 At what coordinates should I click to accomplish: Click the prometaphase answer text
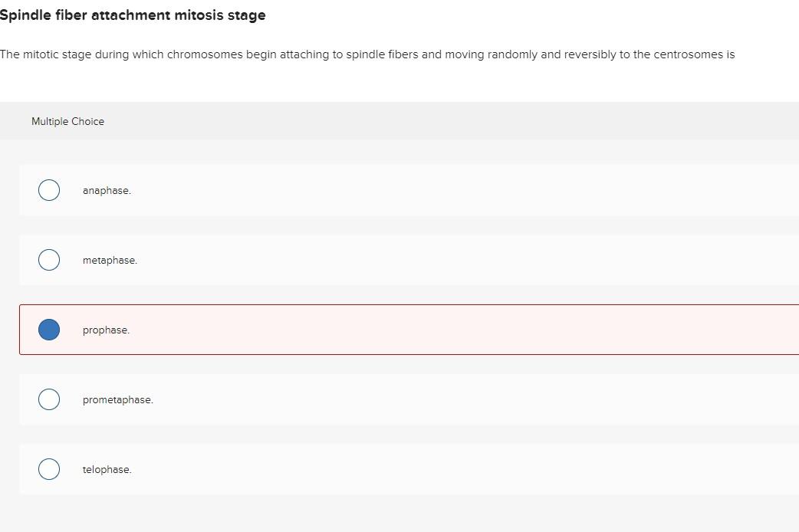(x=118, y=399)
